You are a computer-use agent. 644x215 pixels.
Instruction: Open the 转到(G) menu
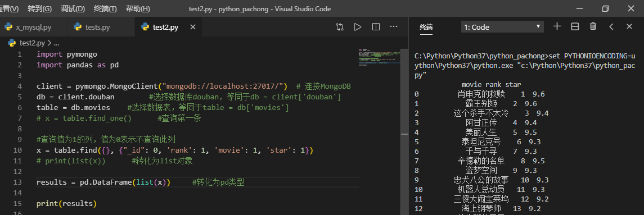[39, 8]
